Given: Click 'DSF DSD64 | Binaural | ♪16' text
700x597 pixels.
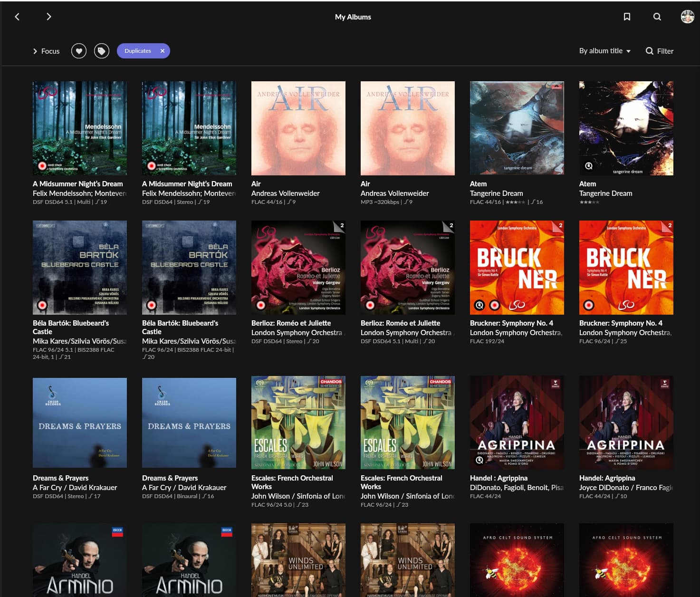Looking at the screenshot, I should [178, 496].
